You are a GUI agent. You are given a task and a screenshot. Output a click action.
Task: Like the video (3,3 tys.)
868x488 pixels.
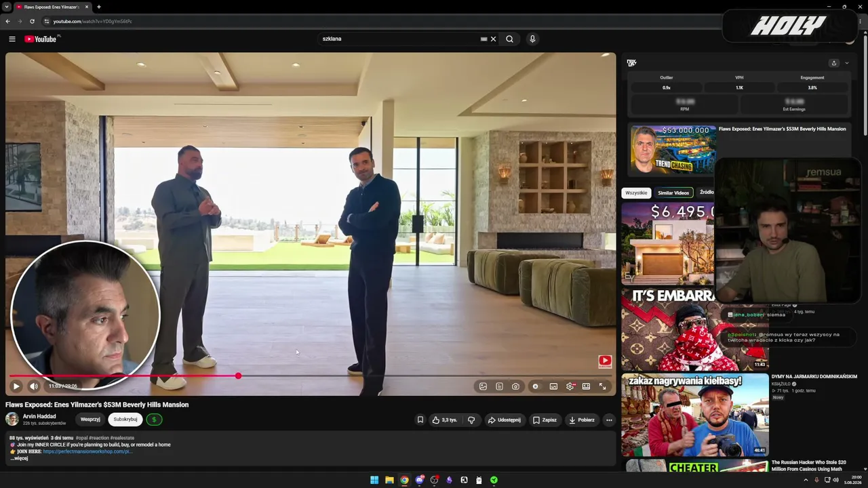tap(444, 420)
